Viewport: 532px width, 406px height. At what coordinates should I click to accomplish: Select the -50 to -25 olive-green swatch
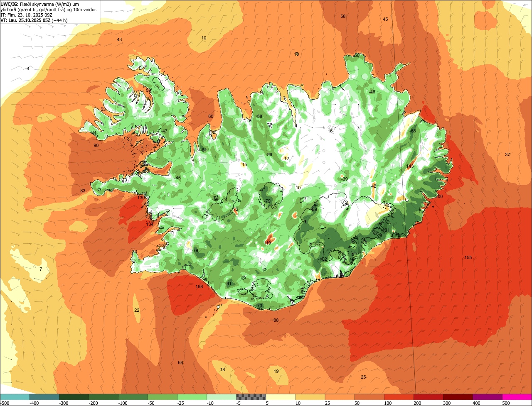pyautogui.click(x=163, y=397)
